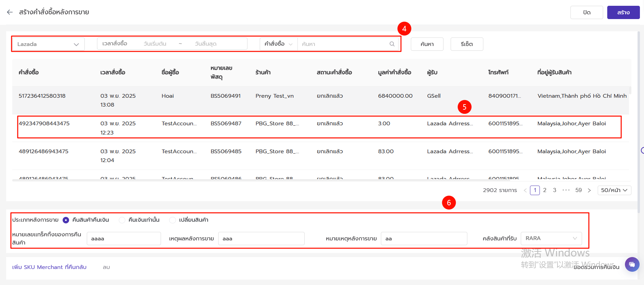This screenshot has width=644, height=285.
Task: Go to next page arrow
Action: (589, 190)
